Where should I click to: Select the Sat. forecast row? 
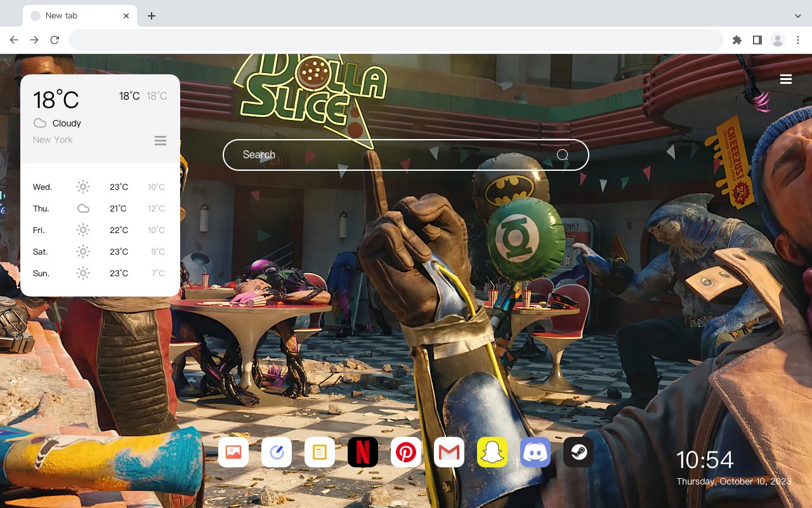pyautogui.click(x=100, y=251)
